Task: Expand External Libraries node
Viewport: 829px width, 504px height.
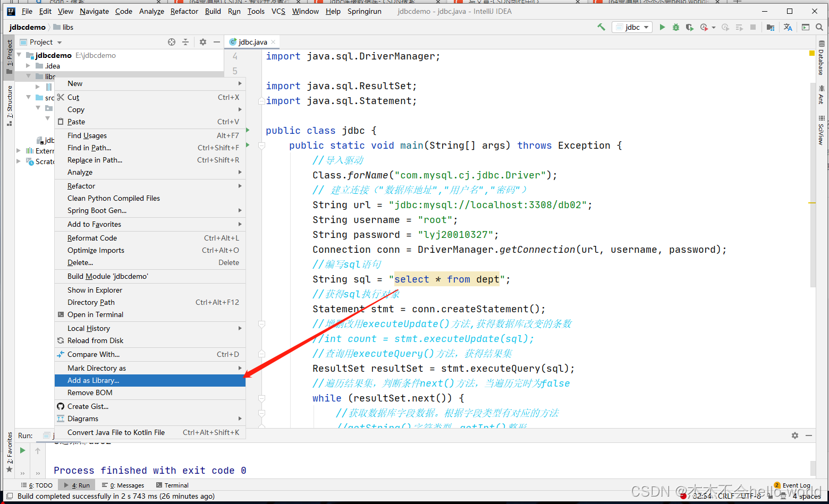Action: 19,151
